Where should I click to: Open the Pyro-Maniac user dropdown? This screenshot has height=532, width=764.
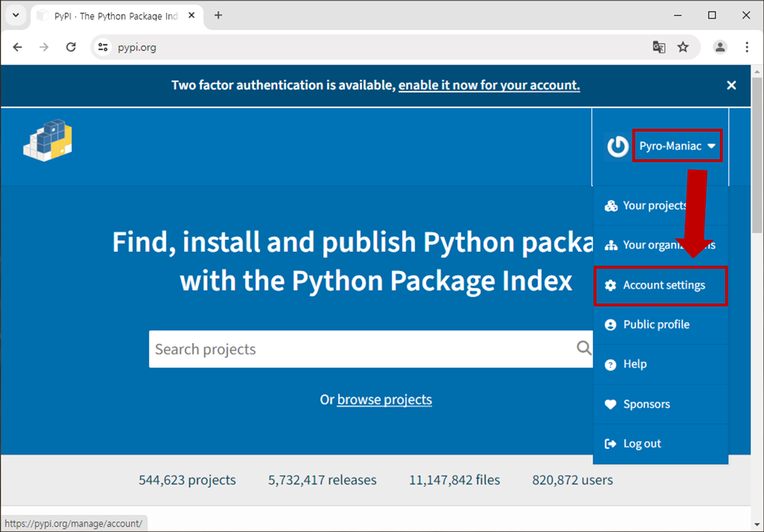pyautogui.click(x=677, y=146)
